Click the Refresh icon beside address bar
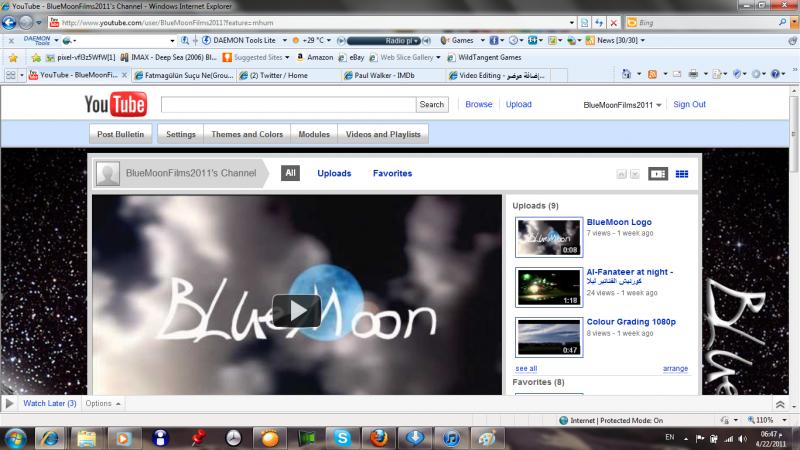The image size is (800, 450). (599, 23)
